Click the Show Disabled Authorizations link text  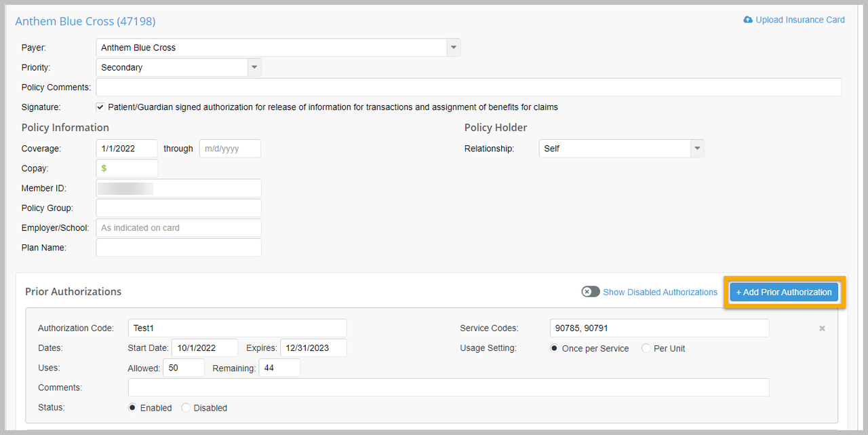pyautogui.click(x=660, y=292)
